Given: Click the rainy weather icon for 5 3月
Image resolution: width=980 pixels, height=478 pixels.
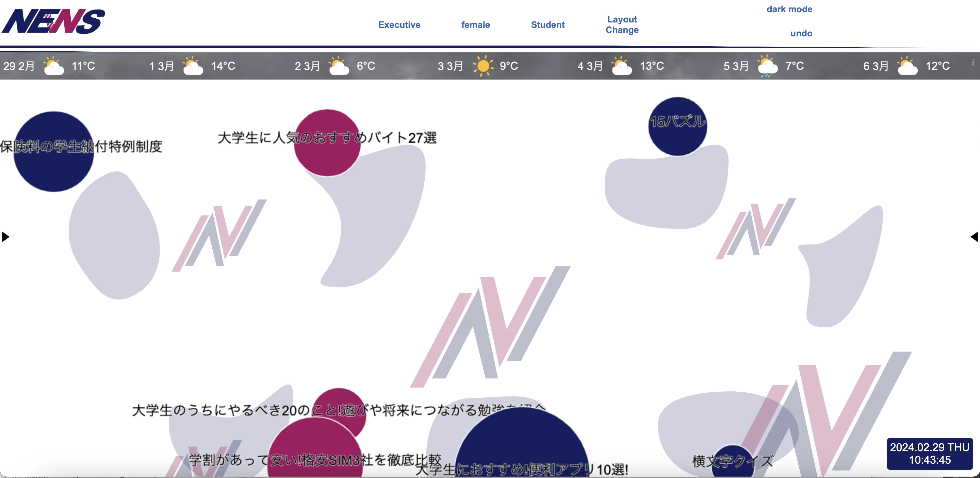Looking at the screenshot, I should (767, 66).
